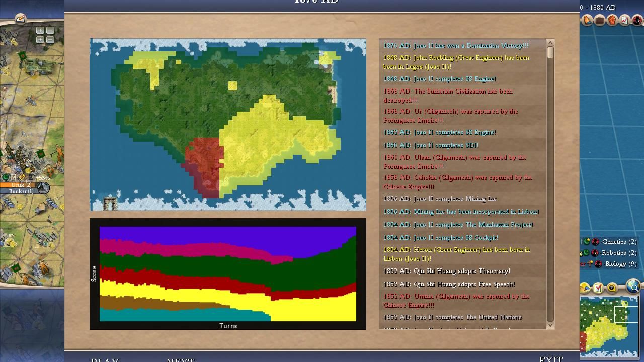Click the red spy icon beside Genetics
This screenshot has width=644, height=362.
tap(595, 242)
